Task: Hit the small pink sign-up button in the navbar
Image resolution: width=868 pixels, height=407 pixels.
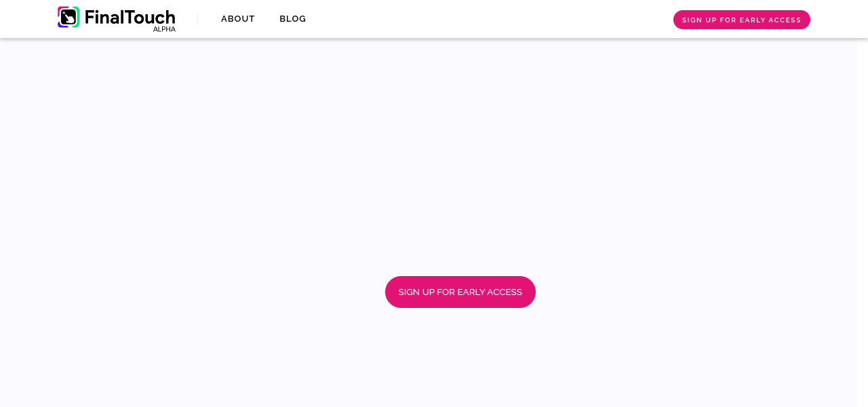Action: click(741, 20)
